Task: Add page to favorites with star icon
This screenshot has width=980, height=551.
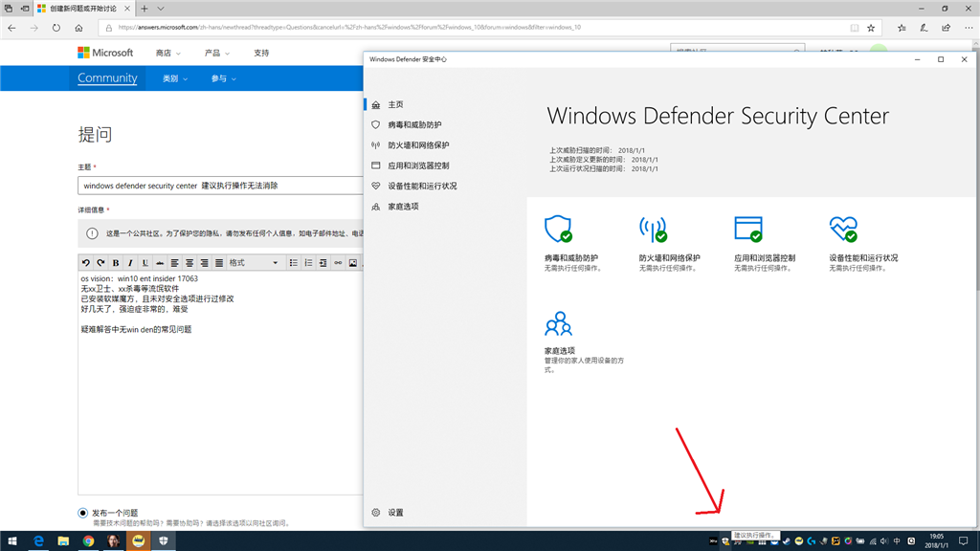Action: point(871,28)
